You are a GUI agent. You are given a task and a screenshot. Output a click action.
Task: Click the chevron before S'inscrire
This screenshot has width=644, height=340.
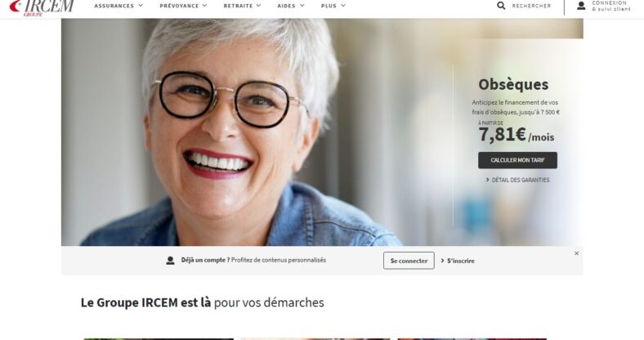(x=443, y=261)
